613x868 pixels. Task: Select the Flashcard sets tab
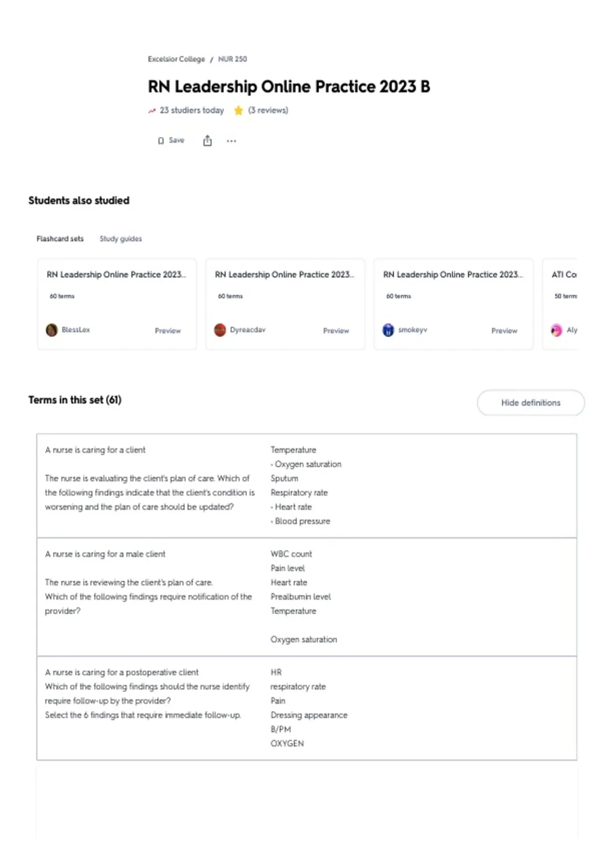(x=60, y=239)
